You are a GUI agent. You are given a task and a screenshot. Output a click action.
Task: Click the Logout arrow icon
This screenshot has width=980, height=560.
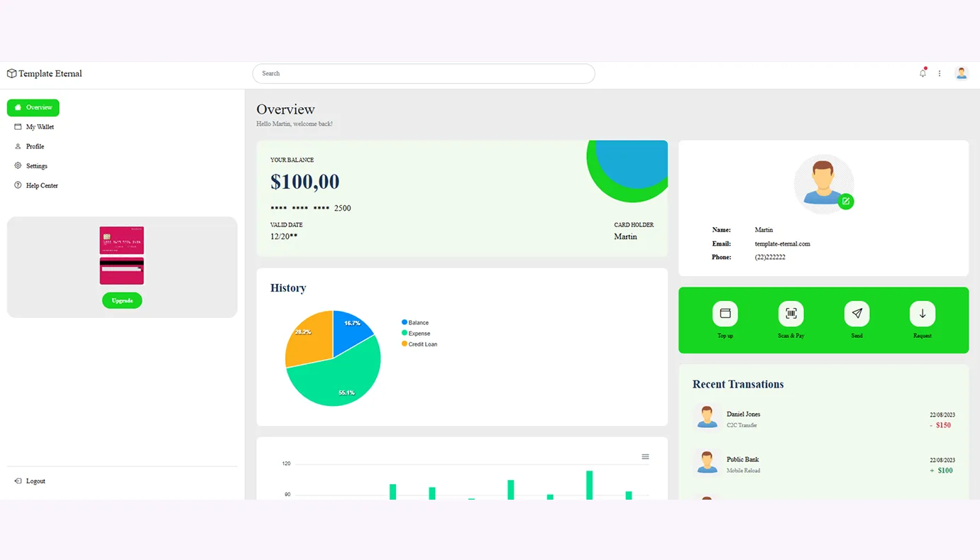click(x=18, y=481)
